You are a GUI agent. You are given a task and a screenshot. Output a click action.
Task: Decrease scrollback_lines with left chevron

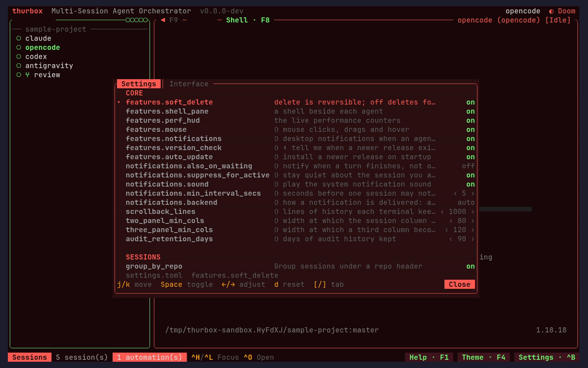[x=442, y=211]
